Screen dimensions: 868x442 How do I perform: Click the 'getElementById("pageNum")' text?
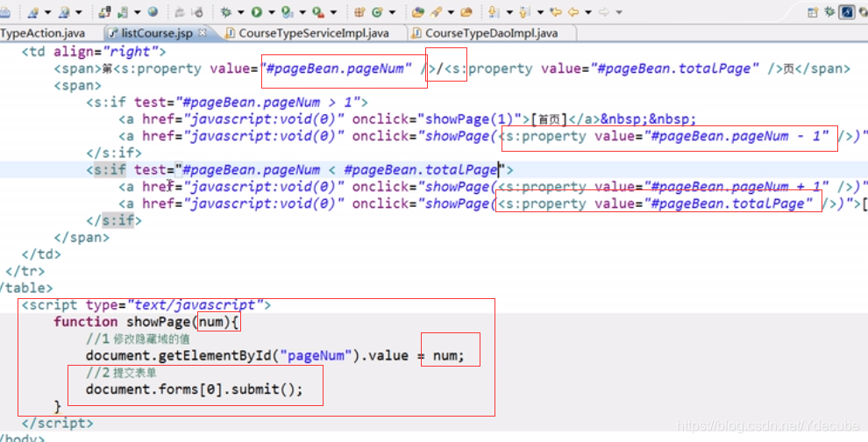pos(260,355)
